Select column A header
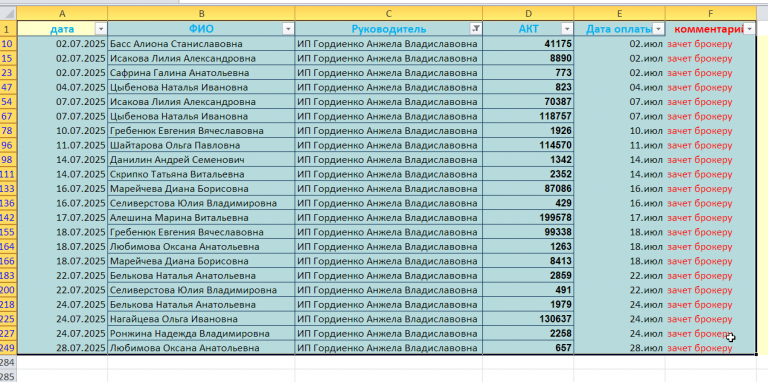Viewport: 768px width, 382px height. [x=62, y=13]
